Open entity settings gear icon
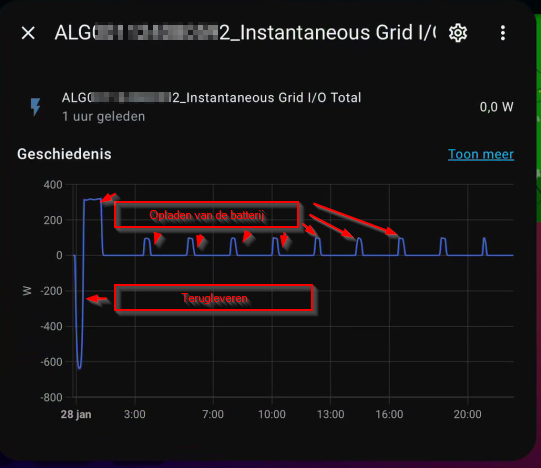Viewport: 541px width, 468px height. pyautogui.click(x=458, y=33)
